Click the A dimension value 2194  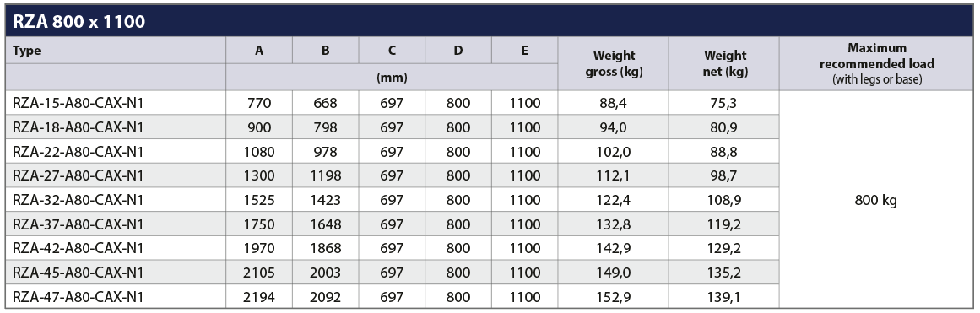259,297
